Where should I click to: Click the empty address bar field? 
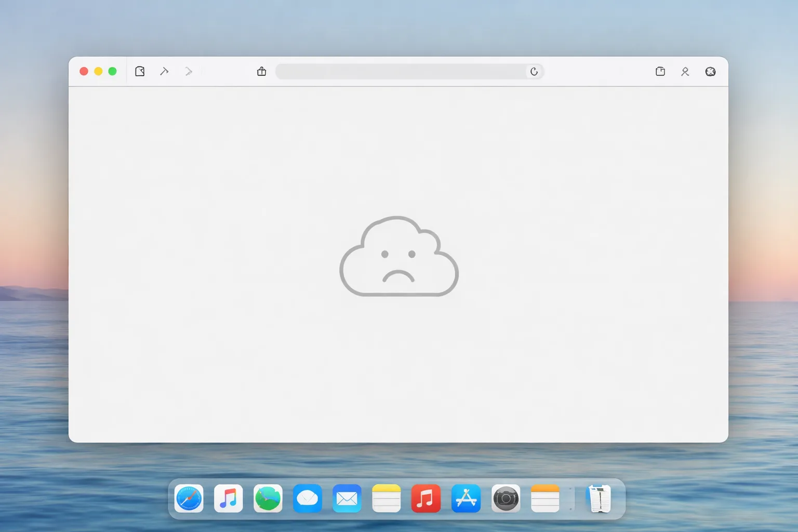pyautogui.click(x=410, y=72)
